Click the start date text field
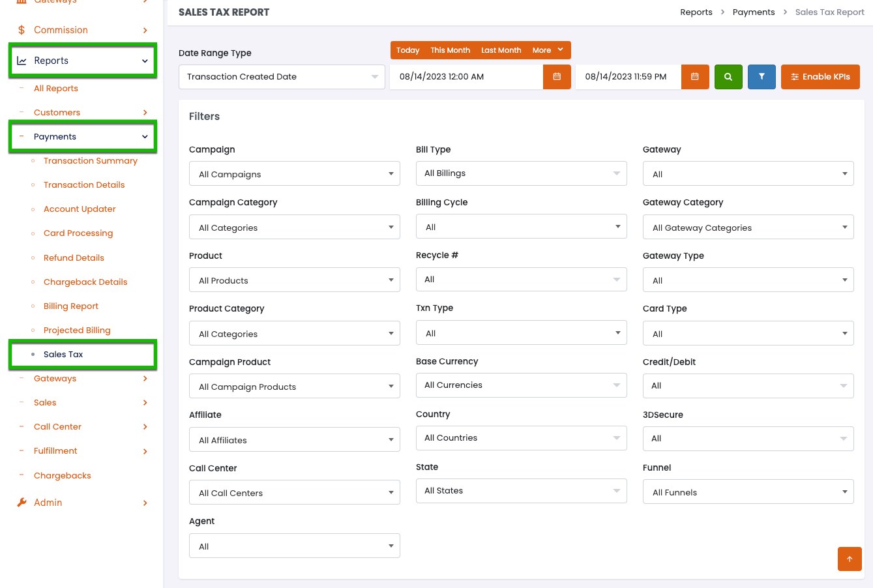873x588 pixels. [466, 77]
